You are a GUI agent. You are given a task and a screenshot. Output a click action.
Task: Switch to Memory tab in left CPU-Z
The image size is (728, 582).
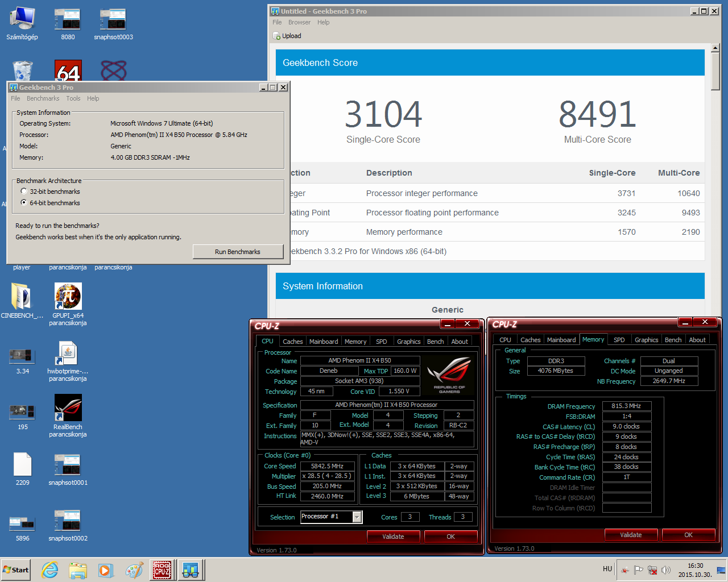[355, 342]
